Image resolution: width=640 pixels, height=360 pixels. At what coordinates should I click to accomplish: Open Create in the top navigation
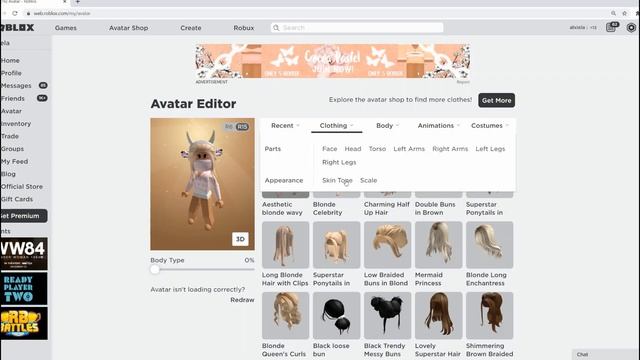tap(191, 28)
